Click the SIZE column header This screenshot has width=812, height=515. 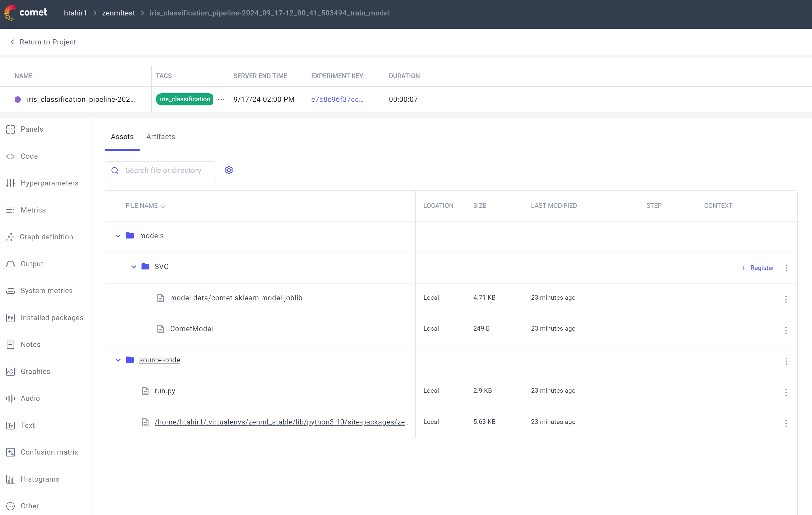479,206
